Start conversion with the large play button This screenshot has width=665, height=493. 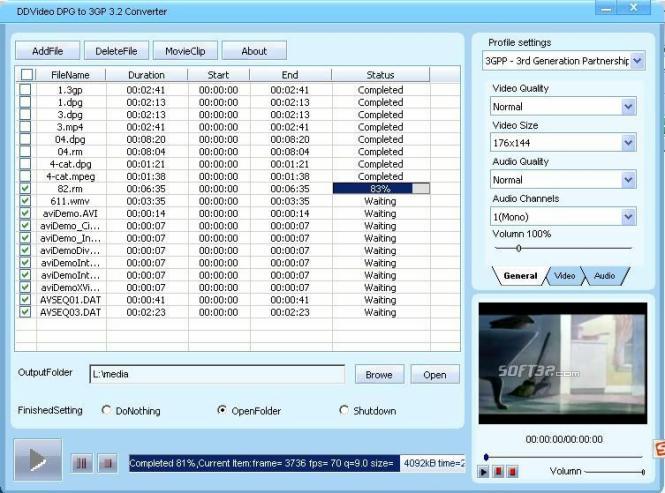[x=38, y=460]
